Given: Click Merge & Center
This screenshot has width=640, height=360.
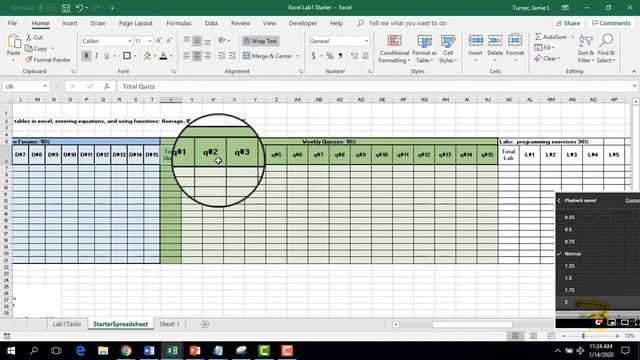Looking at the screenshot, I should point(268,56).
